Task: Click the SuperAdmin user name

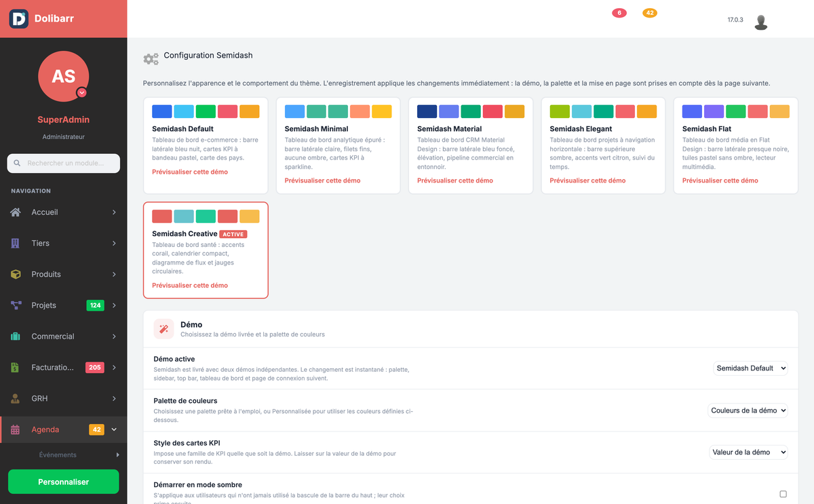Action: pos(64,119)
